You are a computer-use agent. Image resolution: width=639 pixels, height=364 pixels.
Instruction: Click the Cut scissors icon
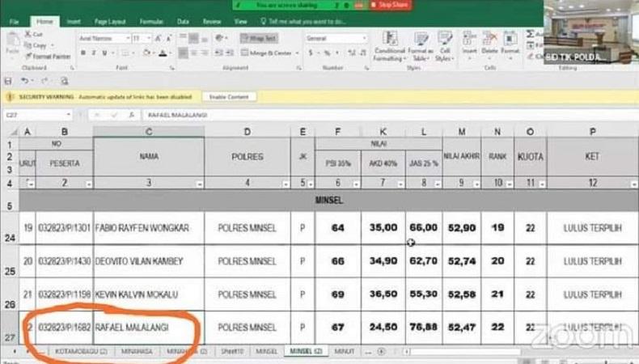[28, 35]
